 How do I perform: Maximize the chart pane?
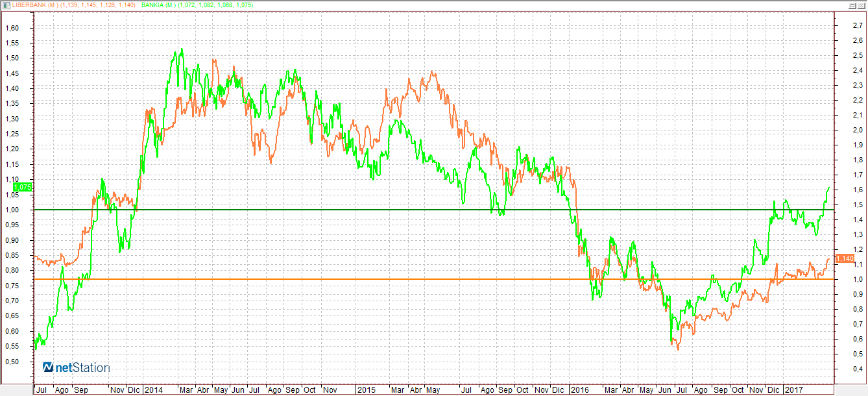pos(851,5)
